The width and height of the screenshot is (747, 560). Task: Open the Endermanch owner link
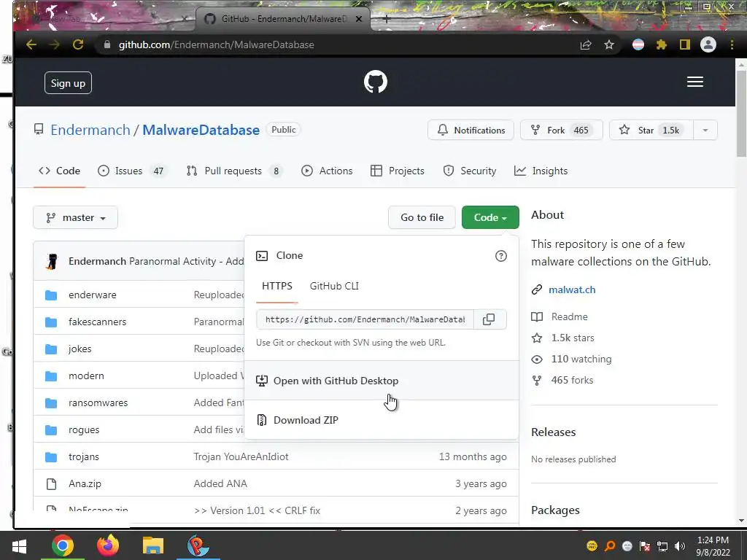tap(90, 130)
